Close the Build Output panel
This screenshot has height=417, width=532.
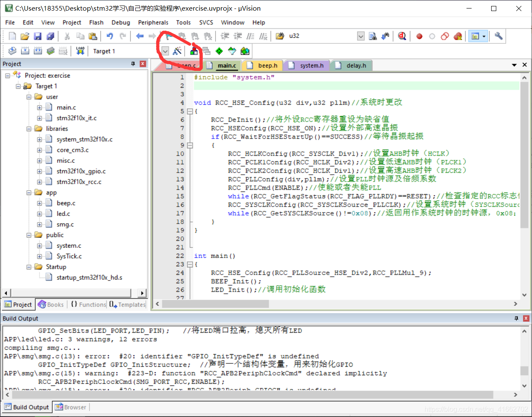click(526, 318)
